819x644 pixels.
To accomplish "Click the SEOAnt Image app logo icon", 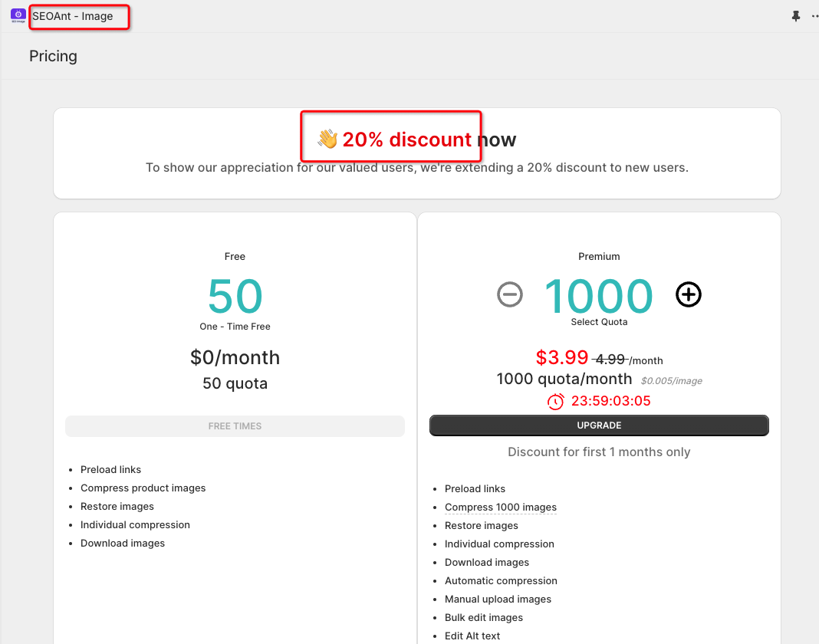I will pos(18,16).
